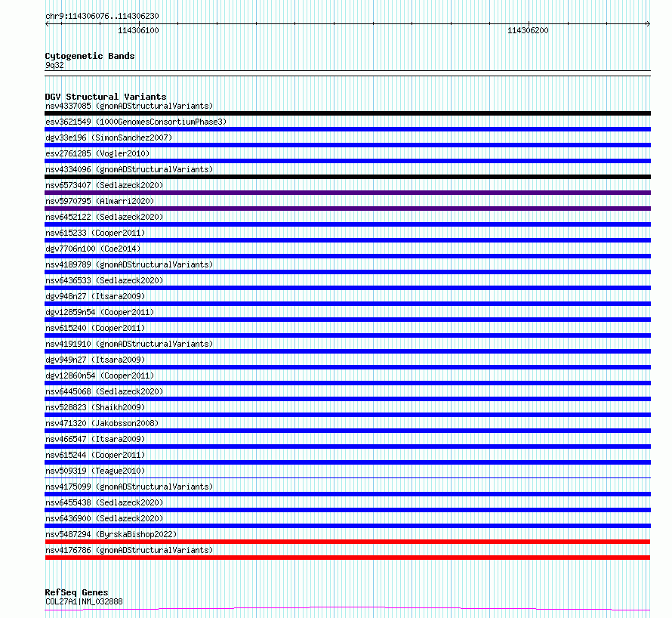
Task: Click the chr9:114306076..114306230 region label
Action: [102, 17]
